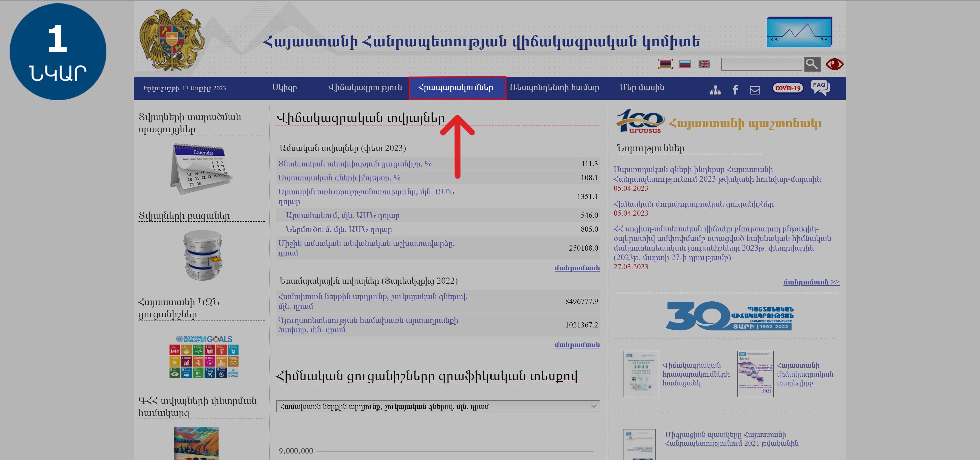Open մանրամասն >> link under news
The image size is (980, 460).
pyautogui.click(x=811, y=282)
